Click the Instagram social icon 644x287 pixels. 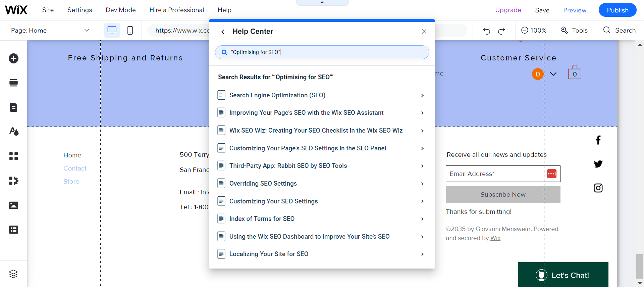598,188
